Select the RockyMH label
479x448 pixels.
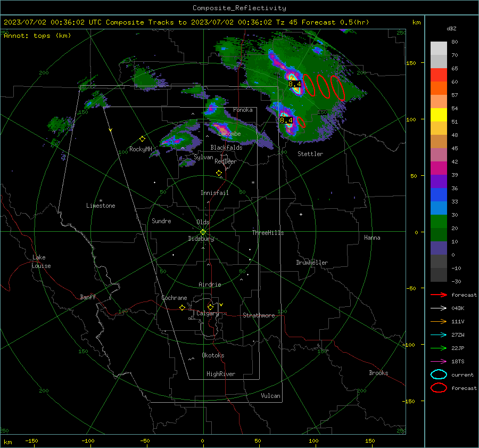coord(141,149)
